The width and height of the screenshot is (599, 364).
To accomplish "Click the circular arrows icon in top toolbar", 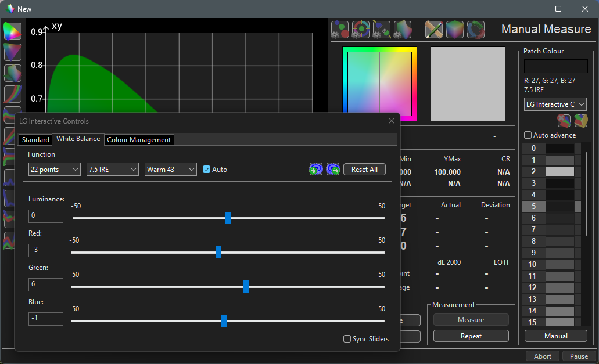I will click(x=476, y=29).
